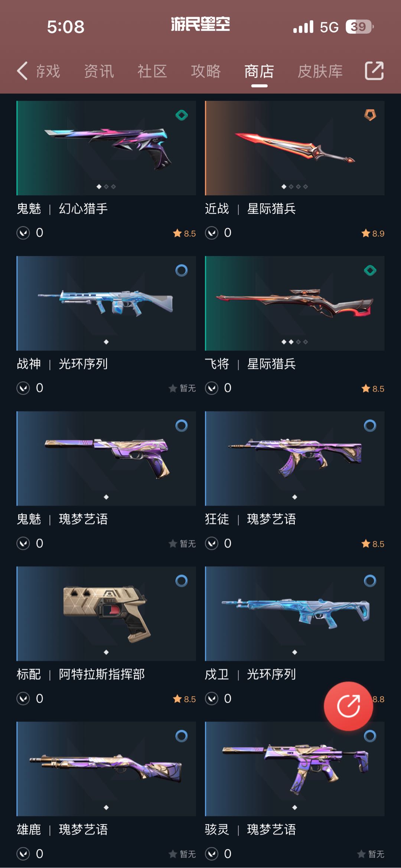Tap the VP currency icon under 鬼魅 幻心猎手
This screenshot has width=401, height=868.
(x=23, y=233)
